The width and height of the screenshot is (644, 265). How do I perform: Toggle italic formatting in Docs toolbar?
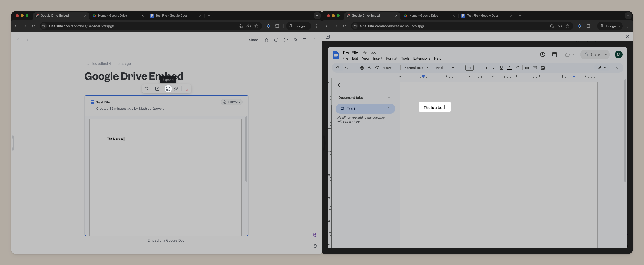click(493, 68)
